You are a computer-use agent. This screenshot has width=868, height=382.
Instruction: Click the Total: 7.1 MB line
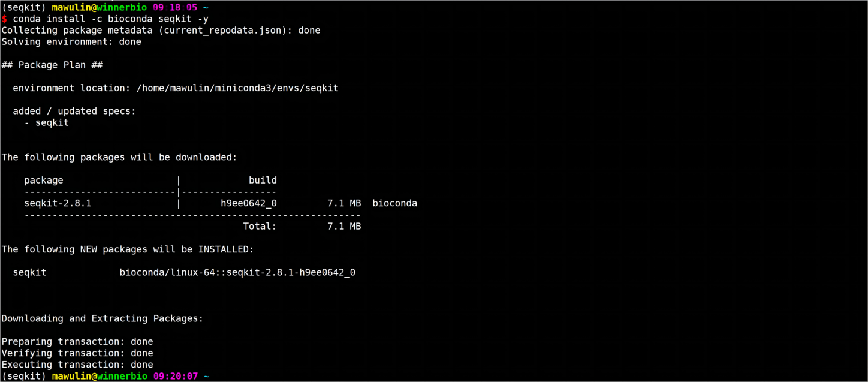point(302,227)
